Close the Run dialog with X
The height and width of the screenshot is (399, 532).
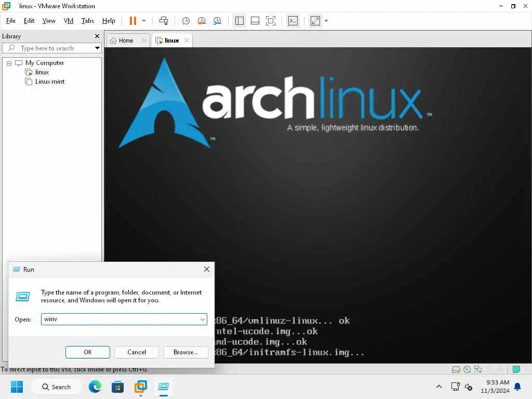(207, 270)
